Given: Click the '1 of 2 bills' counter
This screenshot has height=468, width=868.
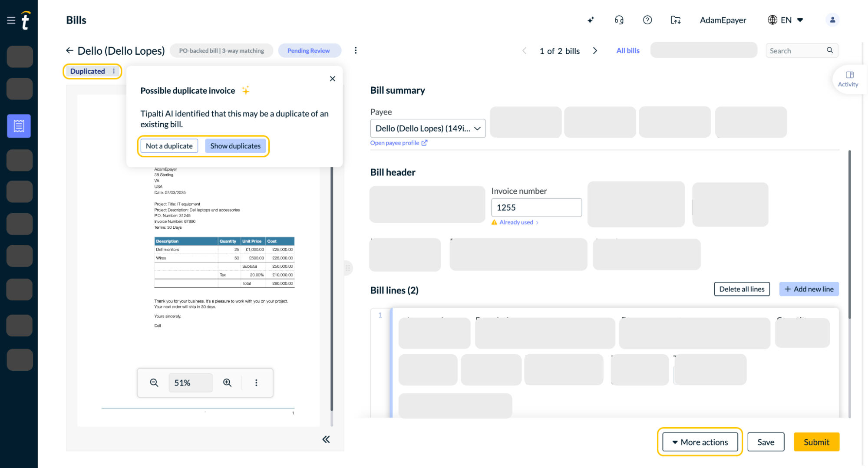Looking at the screenshot, I should click(x=560, y=51).
